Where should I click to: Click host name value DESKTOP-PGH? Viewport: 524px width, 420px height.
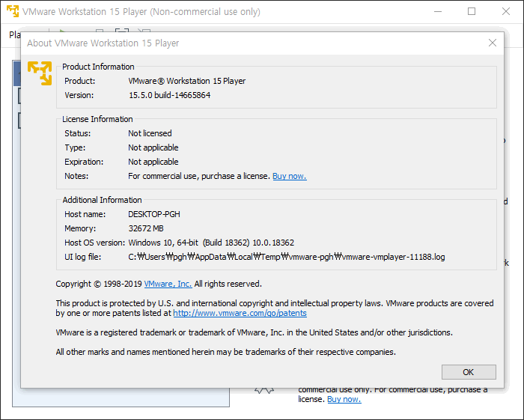tap(154, 214)
